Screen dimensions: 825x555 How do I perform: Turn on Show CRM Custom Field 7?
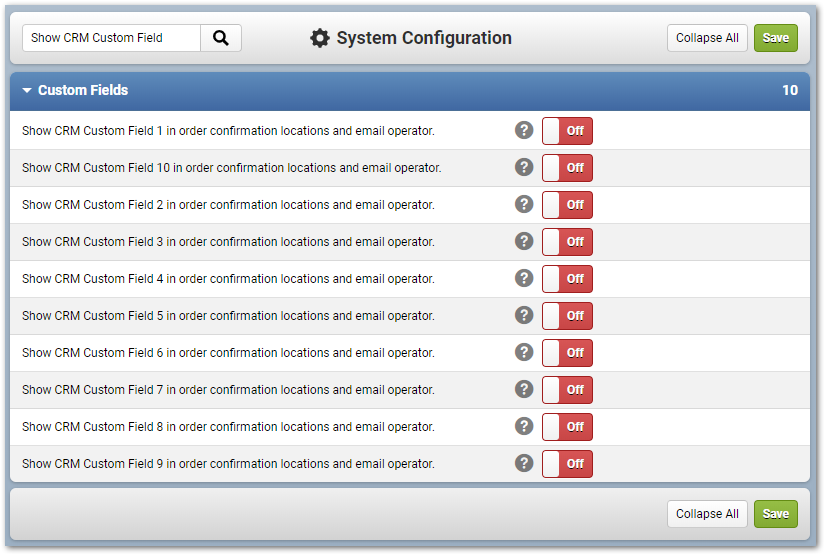click(x=567, y=390)
